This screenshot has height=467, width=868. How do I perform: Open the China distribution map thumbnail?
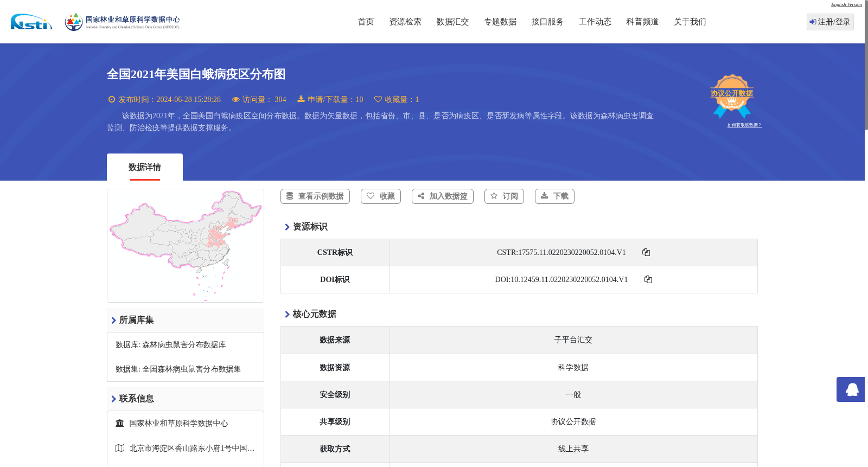(186, 246)
